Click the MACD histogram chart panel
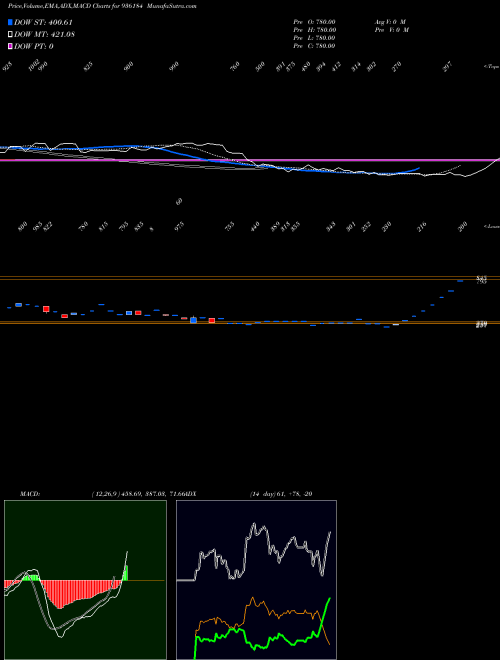Screen dimensions: 500x660 point(85,580)
